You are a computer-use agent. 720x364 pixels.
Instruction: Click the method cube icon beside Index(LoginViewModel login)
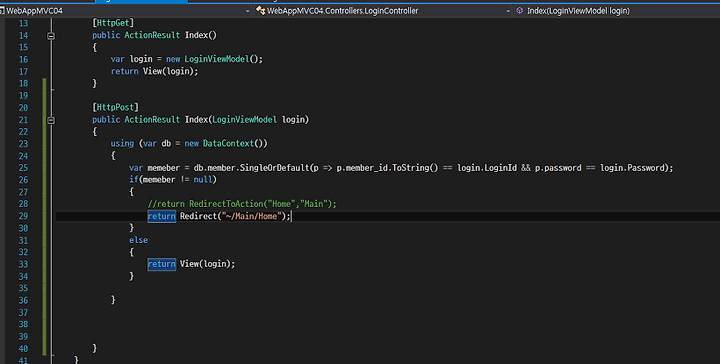(519, 11)
